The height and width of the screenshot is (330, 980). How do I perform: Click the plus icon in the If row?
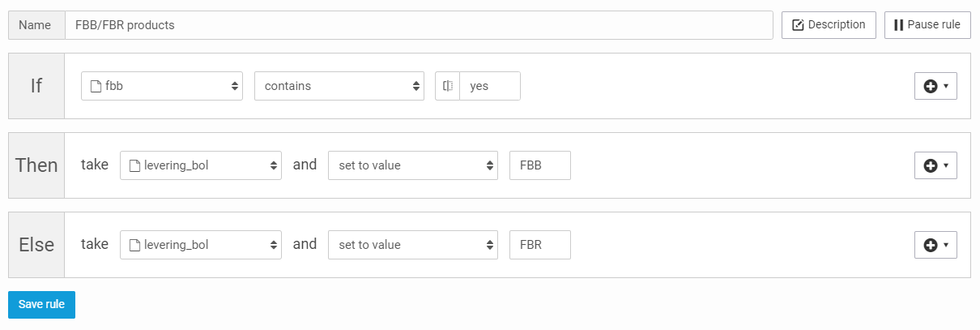click(x=931, y=86)
